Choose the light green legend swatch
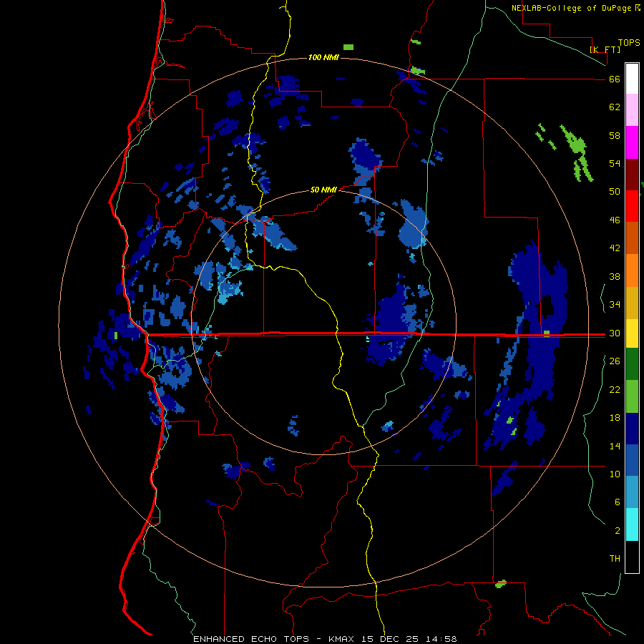 pyautogui.click(x=632, y=396)
